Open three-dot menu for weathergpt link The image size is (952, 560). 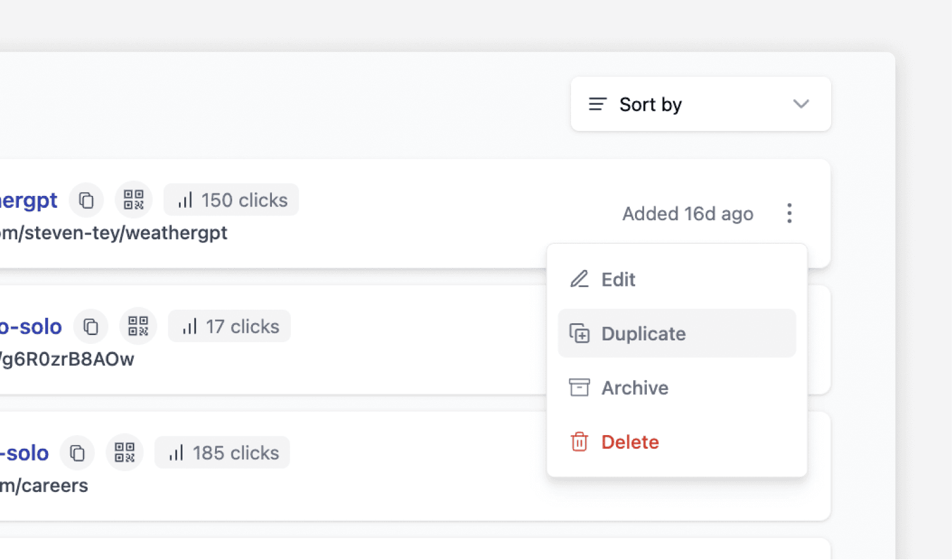pyautogui.click(x=789, y=213)
